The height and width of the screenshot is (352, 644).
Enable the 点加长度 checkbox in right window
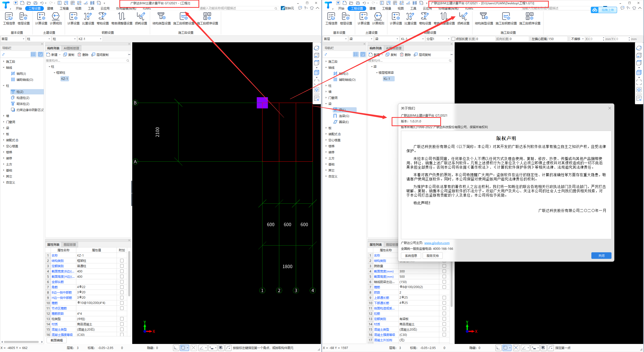click(453, 39)
